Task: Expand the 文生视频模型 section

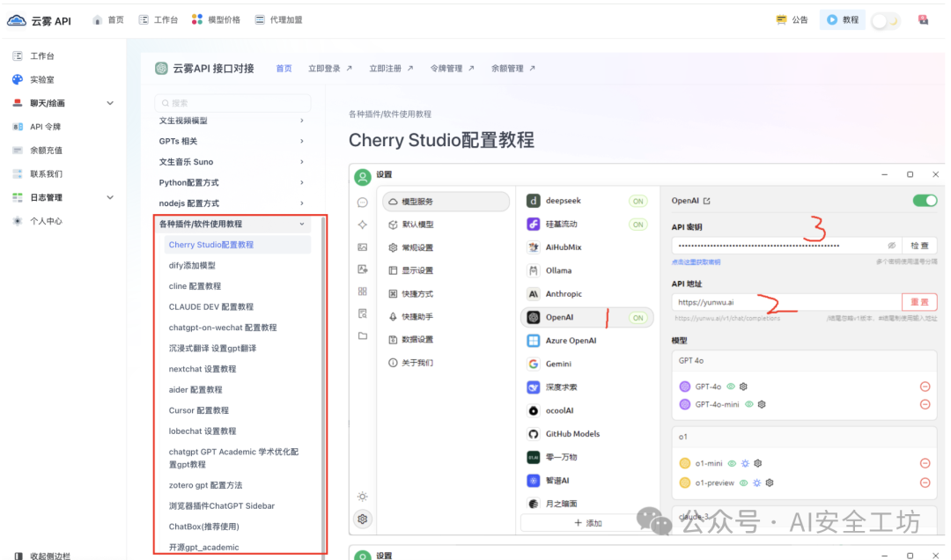Action: pyautogui.click(x=232, y=121)
